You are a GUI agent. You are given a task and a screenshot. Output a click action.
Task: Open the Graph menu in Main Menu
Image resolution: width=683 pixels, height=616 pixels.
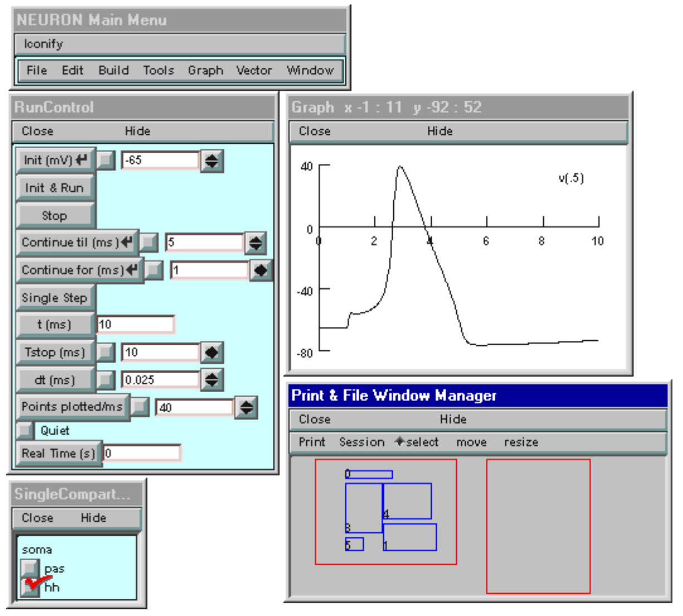(205, 71)
